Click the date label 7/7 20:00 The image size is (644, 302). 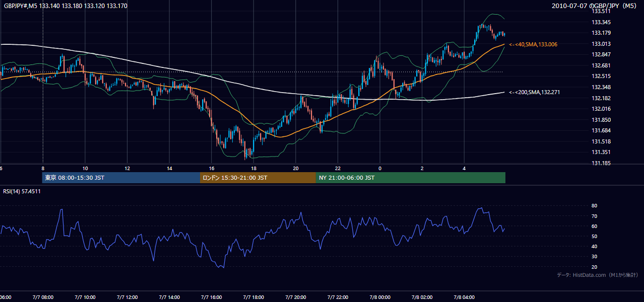(296, 297)
